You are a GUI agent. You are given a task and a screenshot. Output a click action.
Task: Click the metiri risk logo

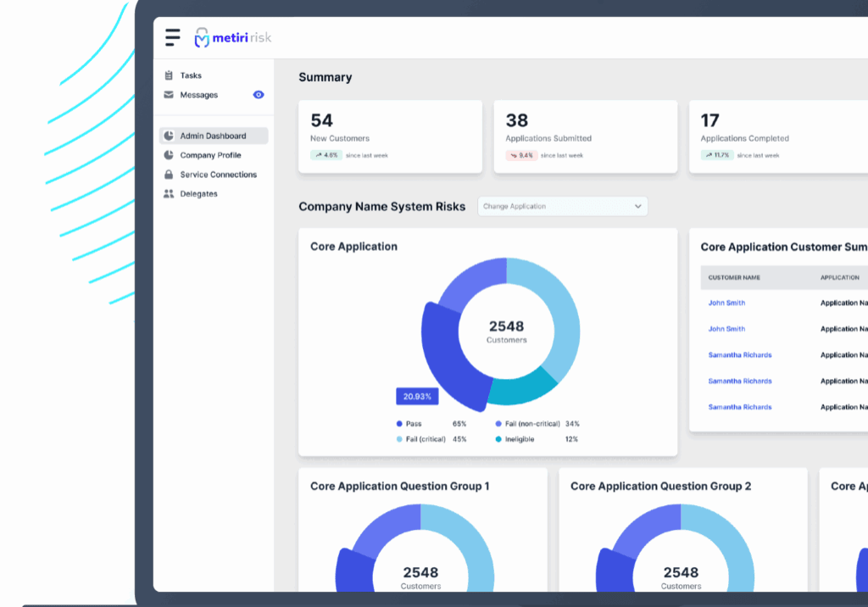(232, 37)
